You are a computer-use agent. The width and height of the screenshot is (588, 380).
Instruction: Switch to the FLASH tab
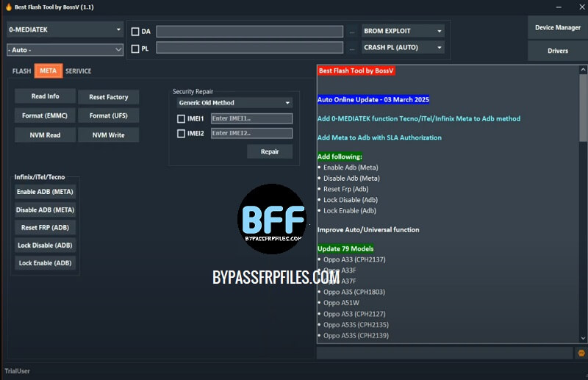tap(21, 71)
